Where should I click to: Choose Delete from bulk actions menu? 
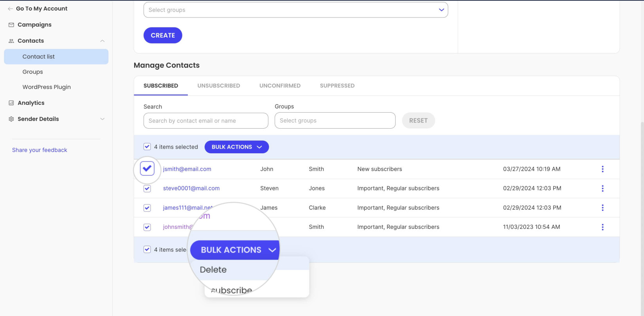(x=213, y=270)
